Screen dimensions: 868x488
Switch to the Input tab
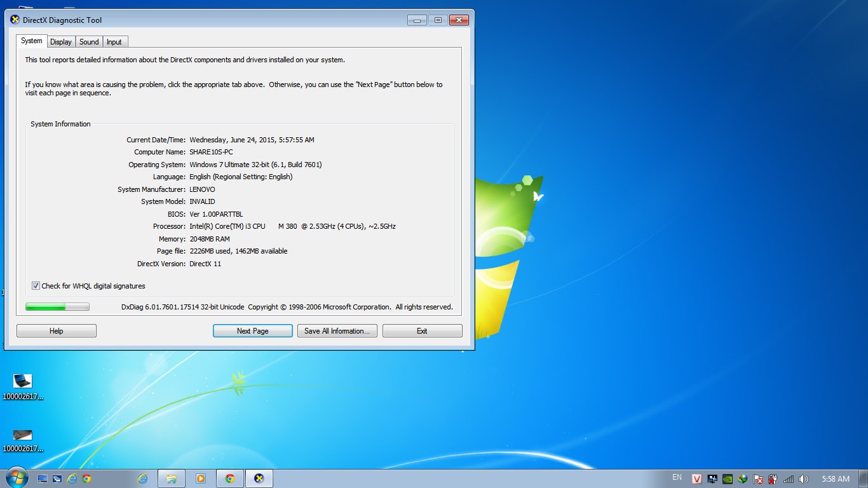(x=114, y=42)
